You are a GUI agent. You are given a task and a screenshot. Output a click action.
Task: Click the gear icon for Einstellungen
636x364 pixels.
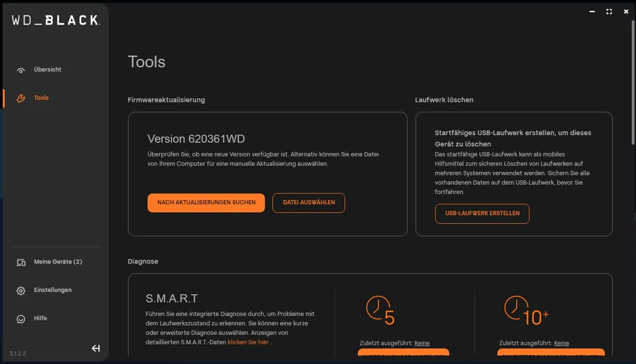tap(21, 291)
